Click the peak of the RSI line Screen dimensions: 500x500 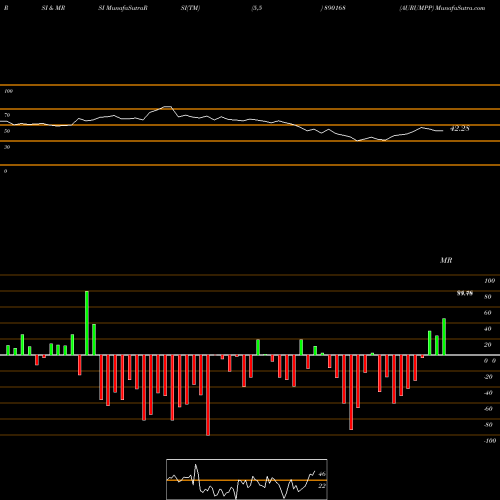pyautogui.click(x=168, y=107)
